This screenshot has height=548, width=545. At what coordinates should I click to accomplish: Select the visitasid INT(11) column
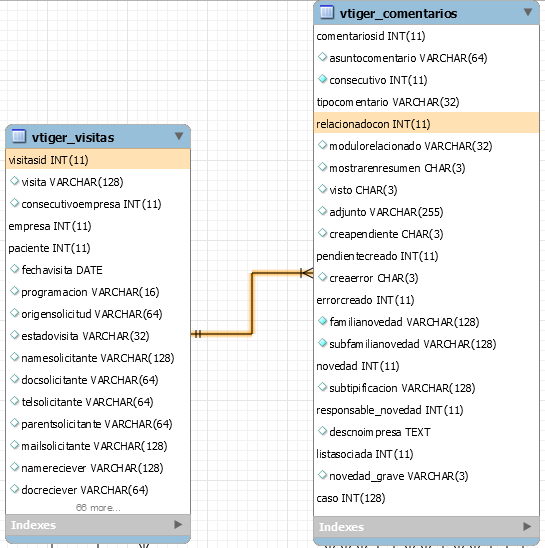coord(98,160)
